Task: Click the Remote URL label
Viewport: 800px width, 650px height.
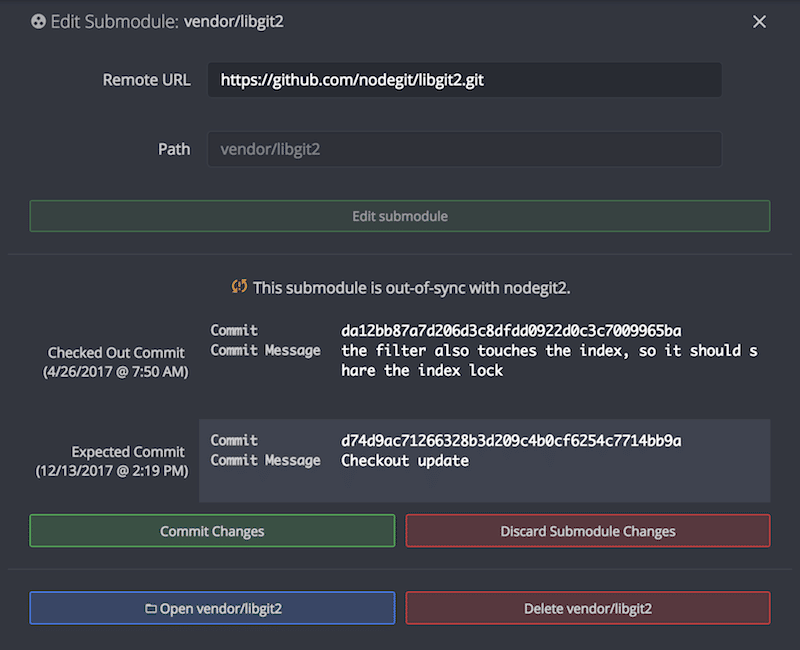Action: 146,80
